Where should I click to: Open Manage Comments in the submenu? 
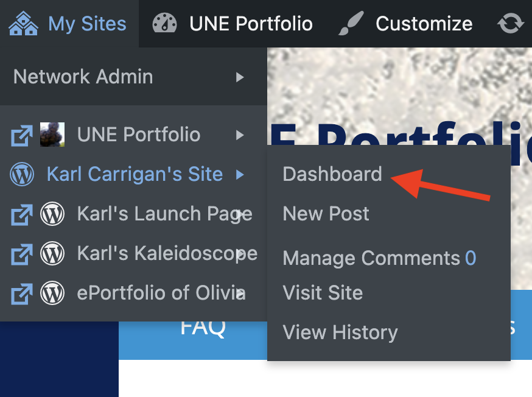(x=379, y=258)
